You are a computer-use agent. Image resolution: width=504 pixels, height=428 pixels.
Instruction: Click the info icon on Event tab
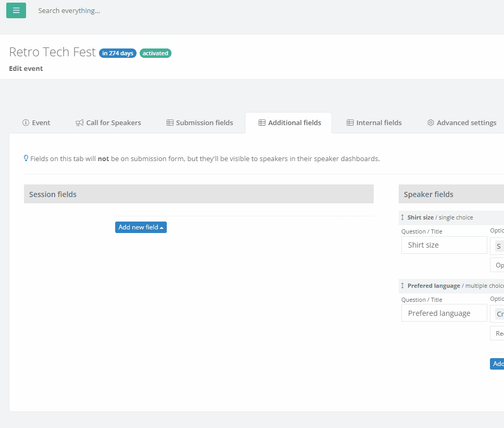click(26, 123)
